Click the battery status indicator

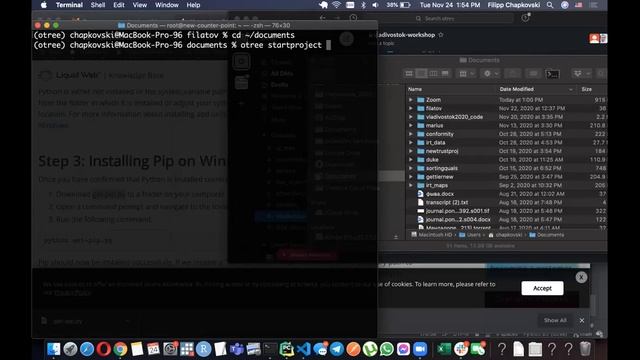click(x=399, y=5)
